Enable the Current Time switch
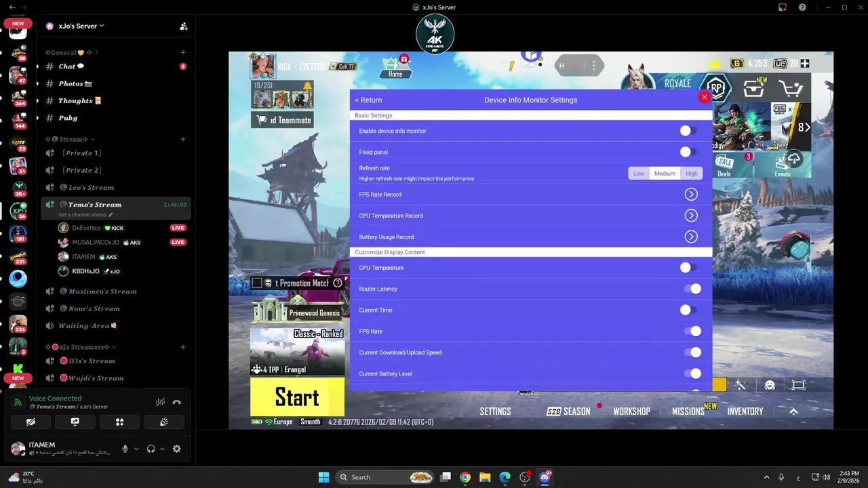Image resolution: width=868 pixels, height=488 pixels. tap(689, 310)
